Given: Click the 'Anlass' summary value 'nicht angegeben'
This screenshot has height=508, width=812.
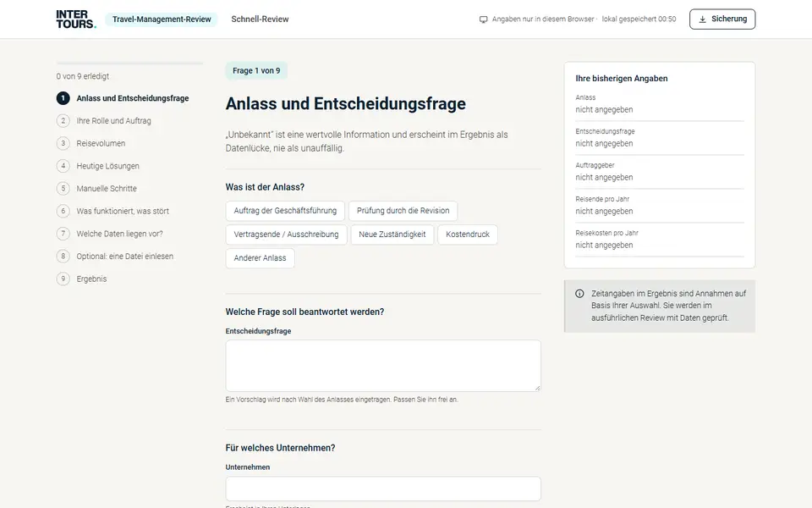Looking at the screenshot, I should pyautogui.click(x=604, y=109).
